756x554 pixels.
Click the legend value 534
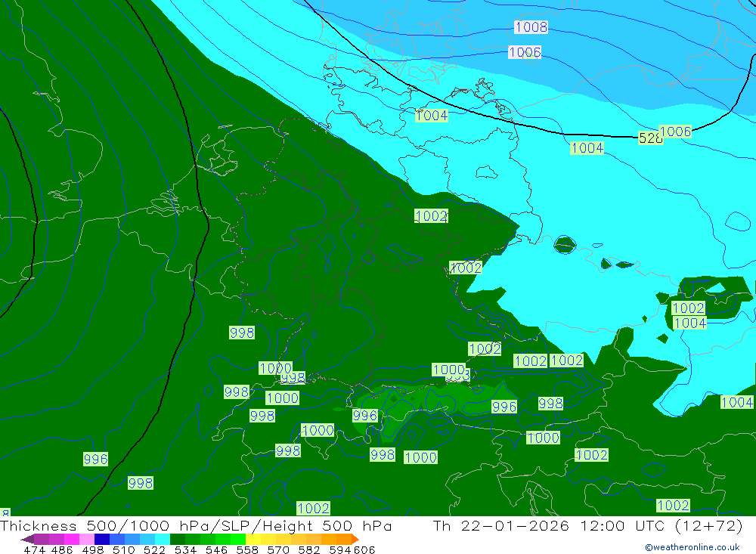point(185,549)
